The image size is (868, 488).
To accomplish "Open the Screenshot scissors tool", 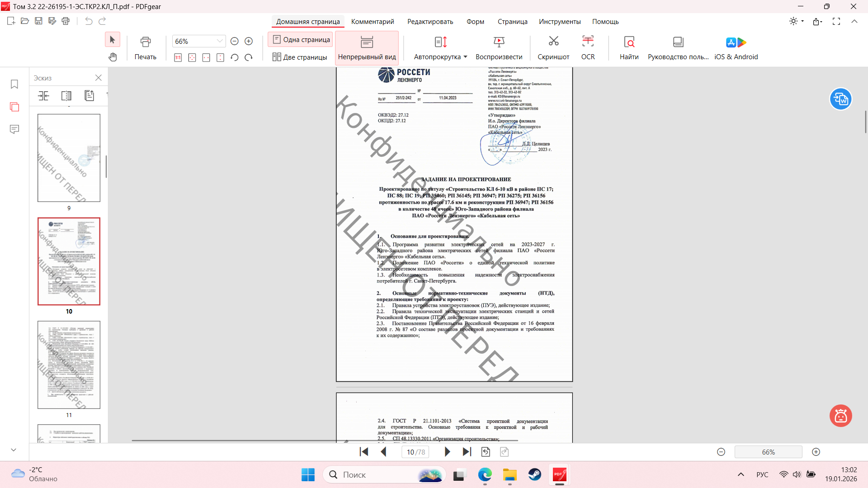I will point(553,42).
